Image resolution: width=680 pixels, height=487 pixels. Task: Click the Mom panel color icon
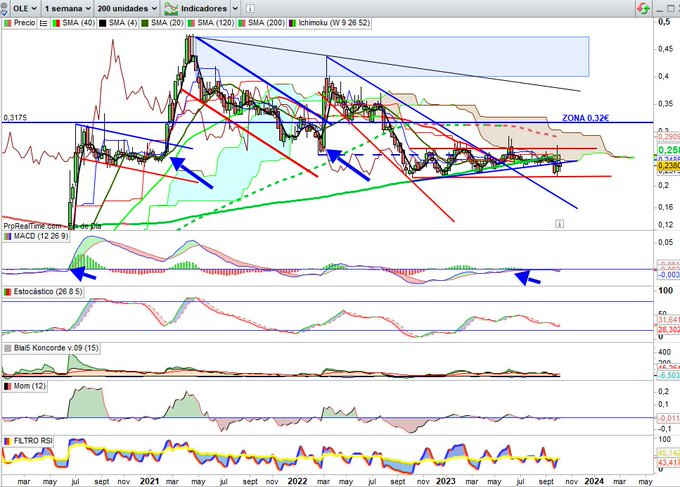7,386
